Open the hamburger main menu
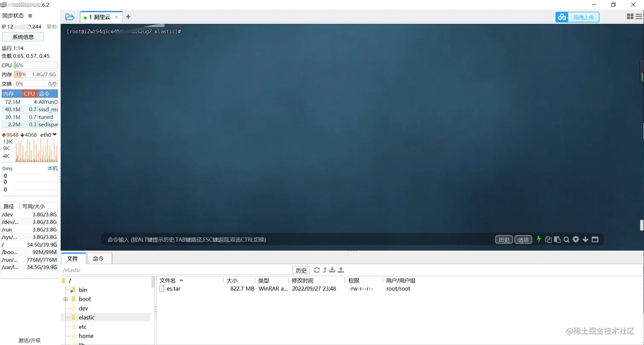 click(x=638, y=17)
